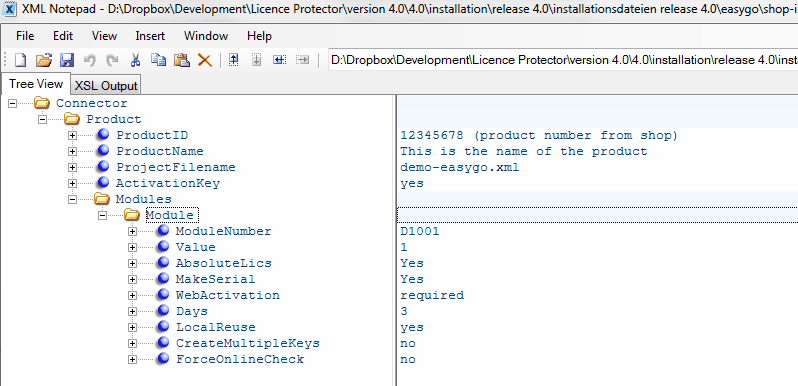Click the New document toolbar icon
This screenshot has height=386, width=798.
[x=20, y=60]
